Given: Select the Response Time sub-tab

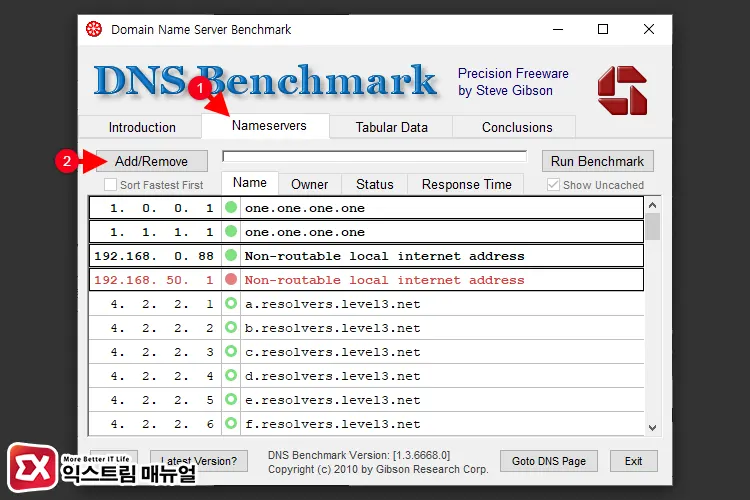Looking at the screenshot, I should point(466,184).
